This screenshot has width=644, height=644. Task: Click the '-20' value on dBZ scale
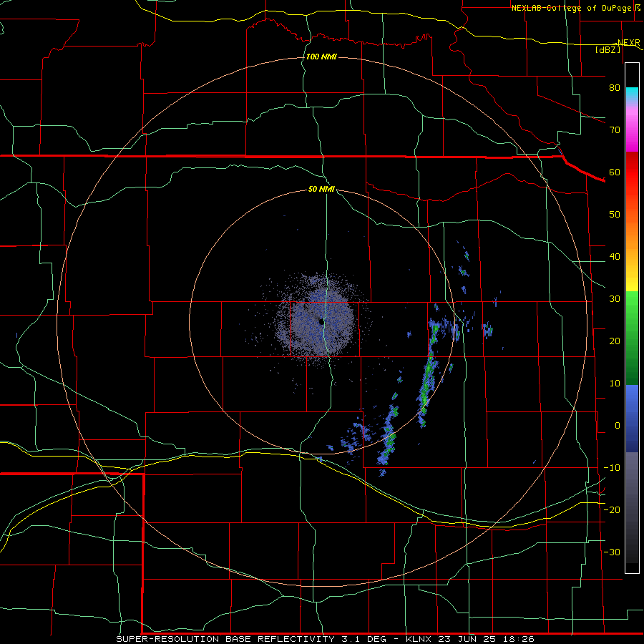(612, 509)
